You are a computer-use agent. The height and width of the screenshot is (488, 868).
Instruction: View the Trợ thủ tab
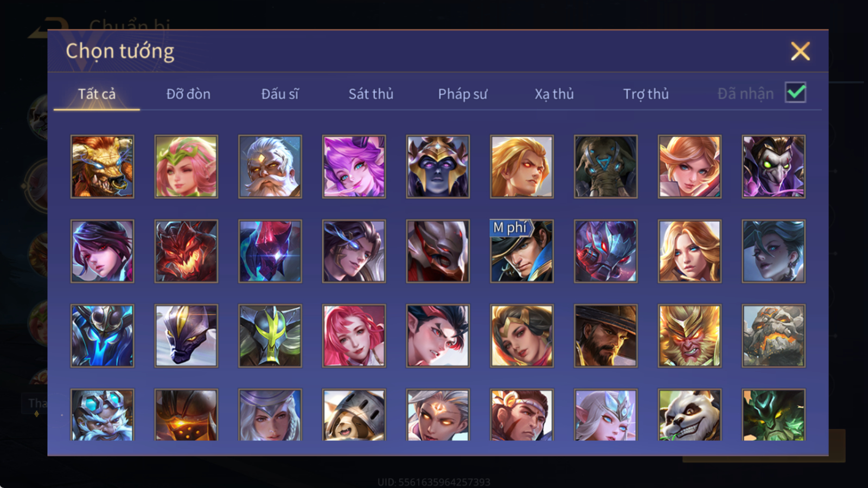[x=646, y=94]
